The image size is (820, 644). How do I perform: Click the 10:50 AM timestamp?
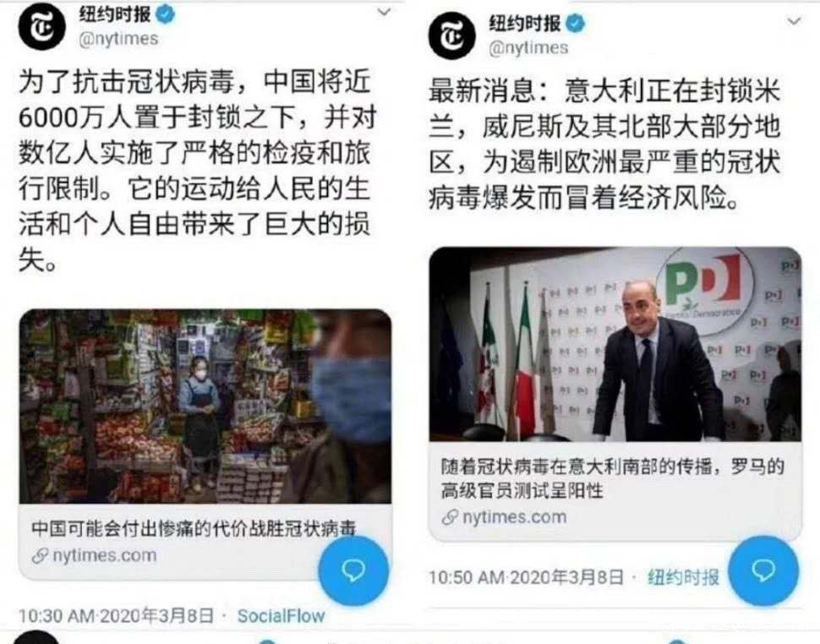526,577
